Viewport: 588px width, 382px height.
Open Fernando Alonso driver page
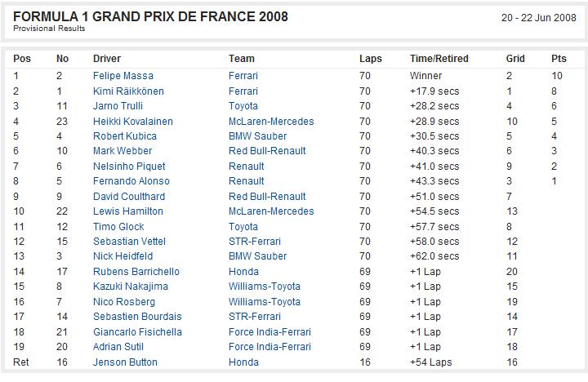pyautogui.click(x=131, y=181)
